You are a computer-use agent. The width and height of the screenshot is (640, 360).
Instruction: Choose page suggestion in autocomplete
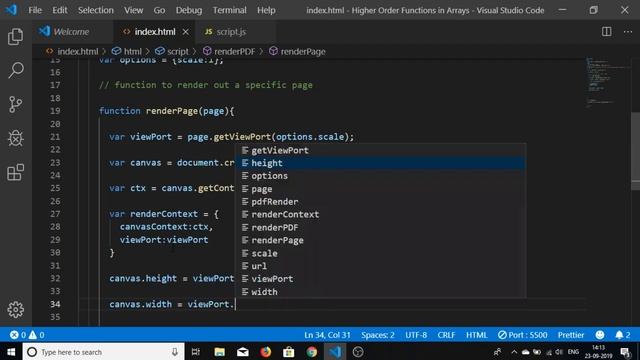pos(381,189)
